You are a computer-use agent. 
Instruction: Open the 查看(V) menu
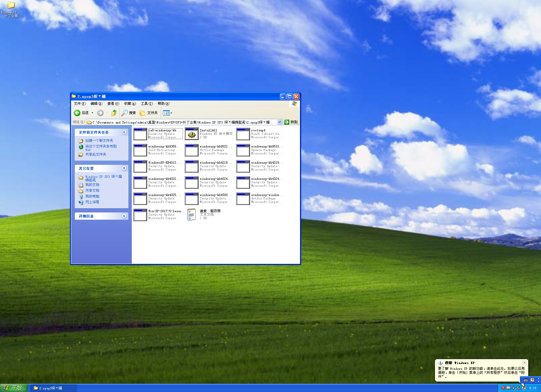[x=113, y=104]
